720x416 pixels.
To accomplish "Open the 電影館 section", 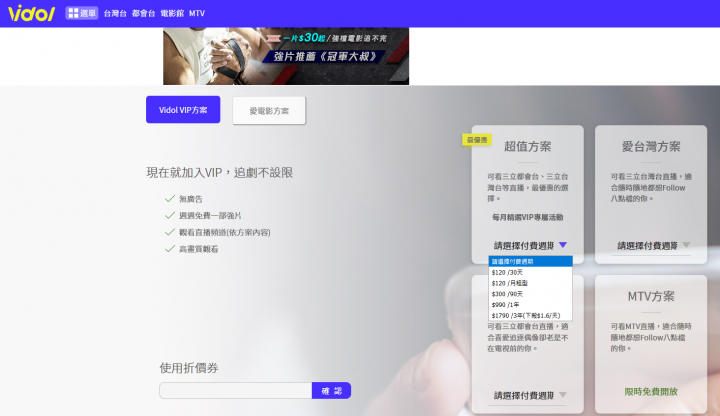I will coord(172,13).
